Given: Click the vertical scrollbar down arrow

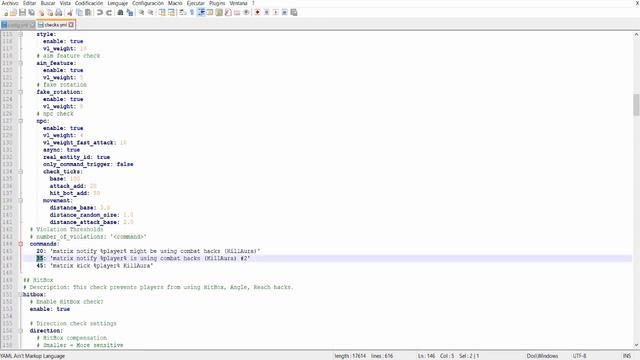Looking at the screenshot, I should point(636,345).
